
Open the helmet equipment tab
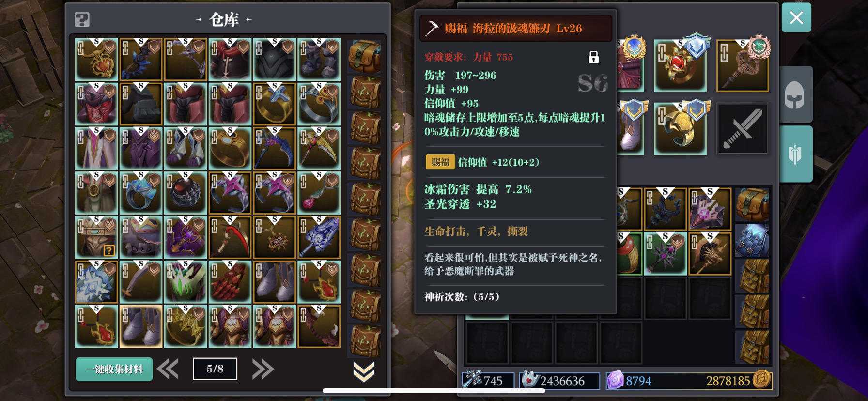click(795, 94)
